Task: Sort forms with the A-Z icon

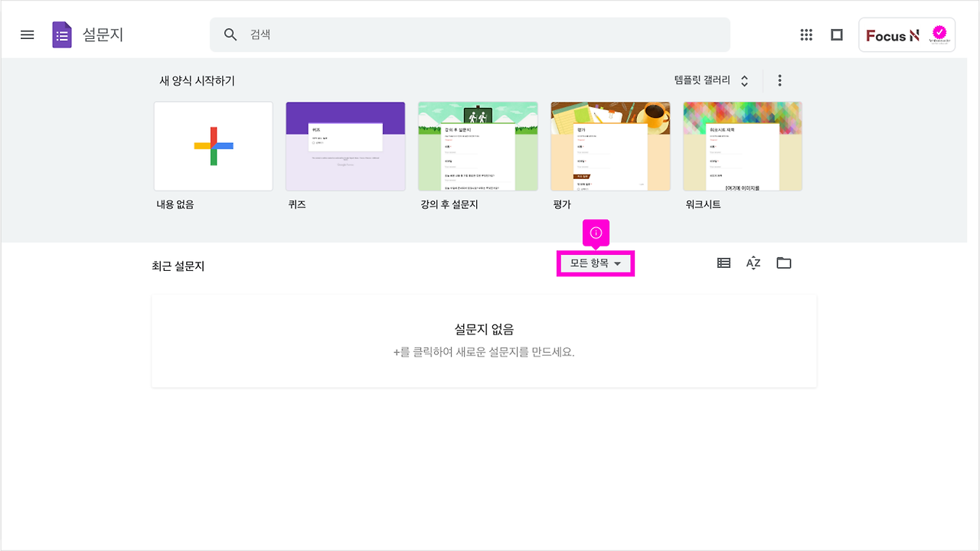Action: (x=753, y=262)
